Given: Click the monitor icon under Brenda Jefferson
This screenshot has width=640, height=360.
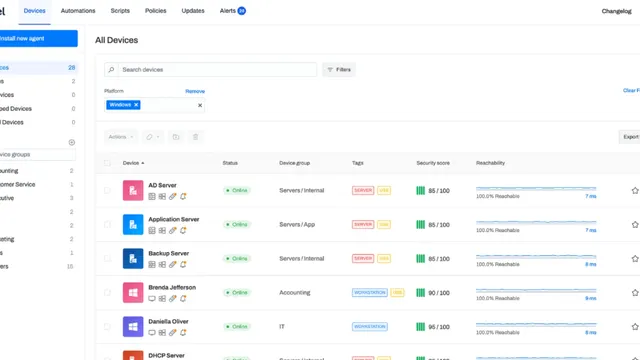Looking at the screenshot, I should tap(152, 299).
